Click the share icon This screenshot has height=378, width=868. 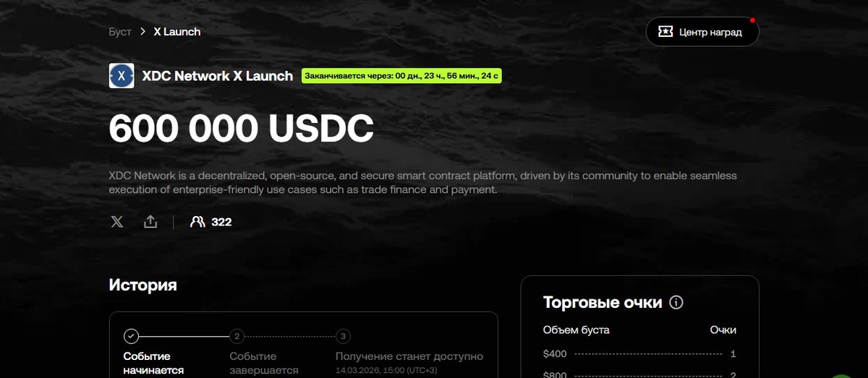click(x=150, y=222)
